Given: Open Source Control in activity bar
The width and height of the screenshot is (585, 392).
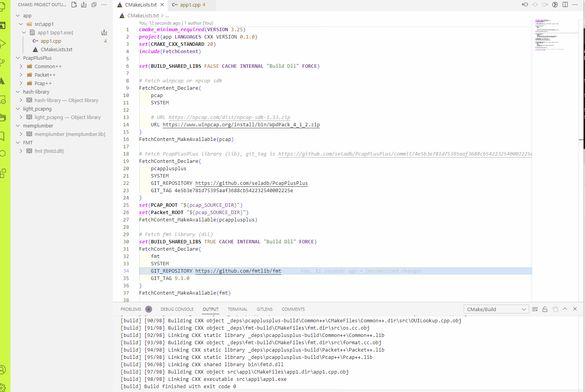Looking at the screenshot, I should (2, 62).
